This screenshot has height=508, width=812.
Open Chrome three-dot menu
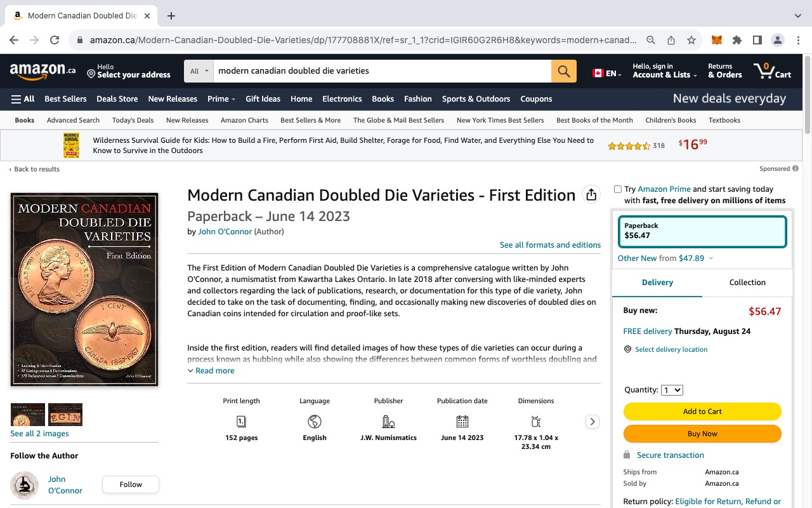tap(798, 40)
